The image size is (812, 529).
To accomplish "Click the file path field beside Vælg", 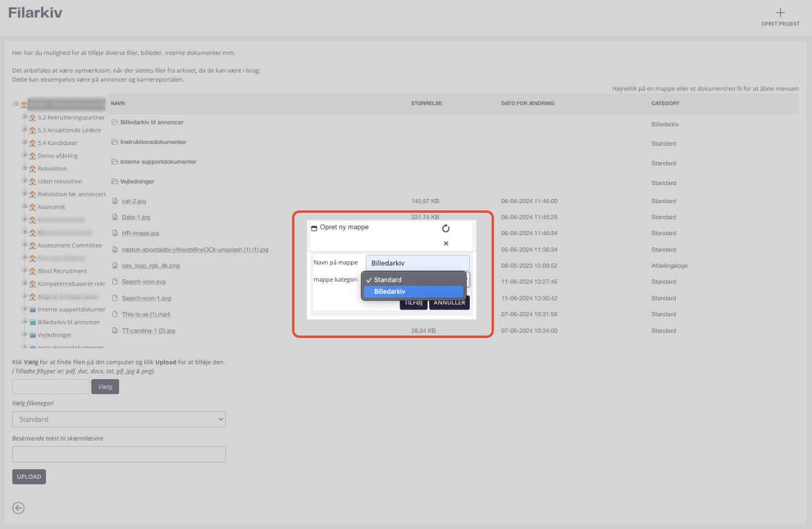I will click(x=51, y=386).
